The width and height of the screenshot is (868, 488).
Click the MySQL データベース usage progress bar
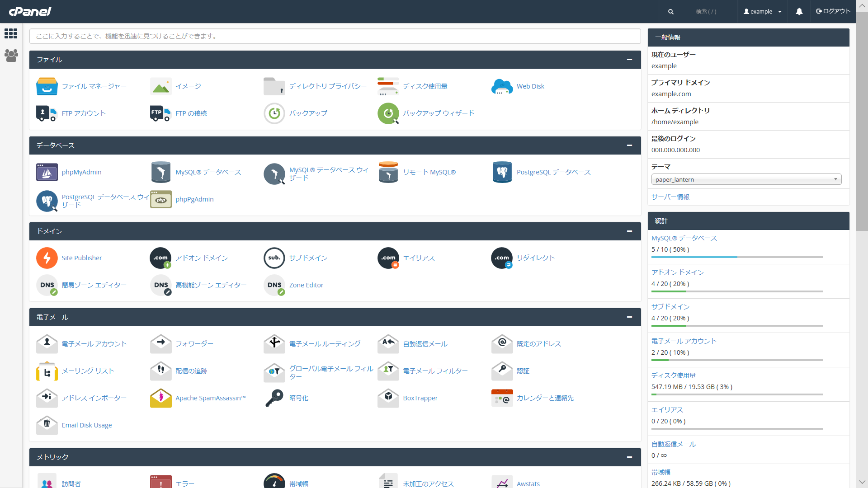[737, 257]
